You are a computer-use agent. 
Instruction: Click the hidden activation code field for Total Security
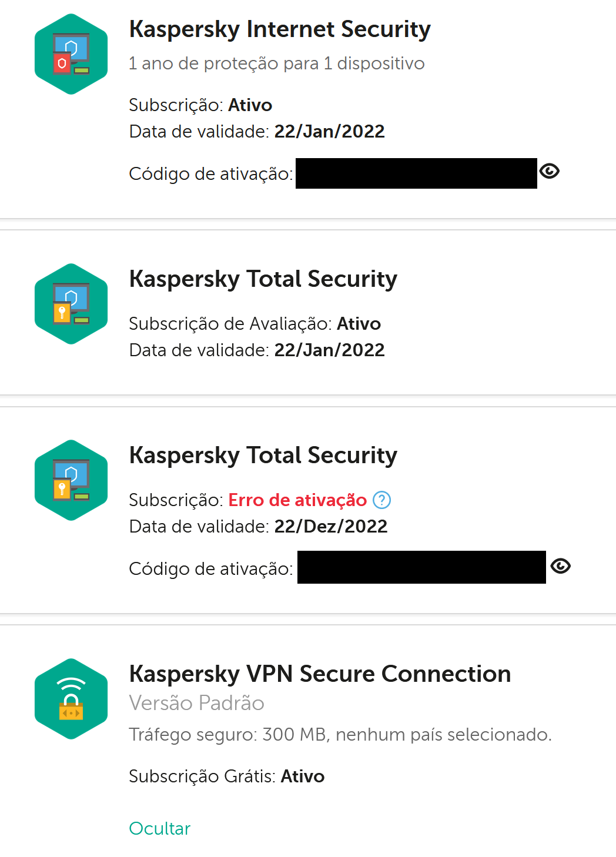click(x=421, y=567)
